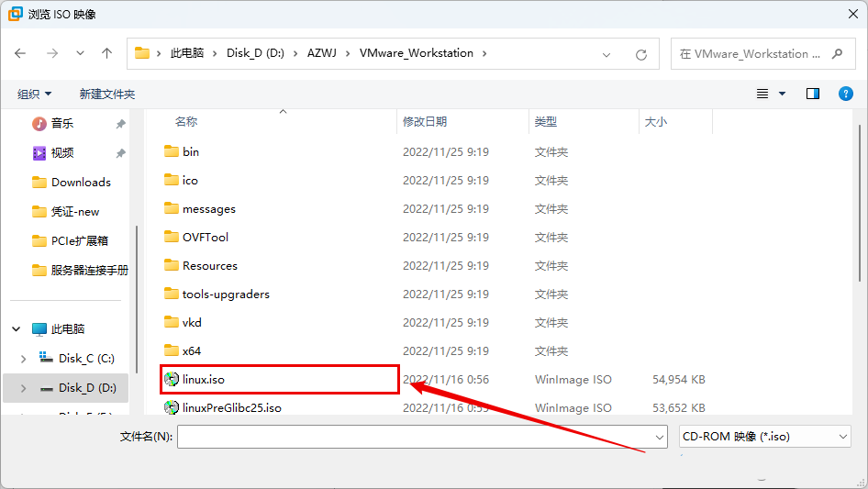
Task: Sort by the 类型 column header
Action: [x=546, y=122]
